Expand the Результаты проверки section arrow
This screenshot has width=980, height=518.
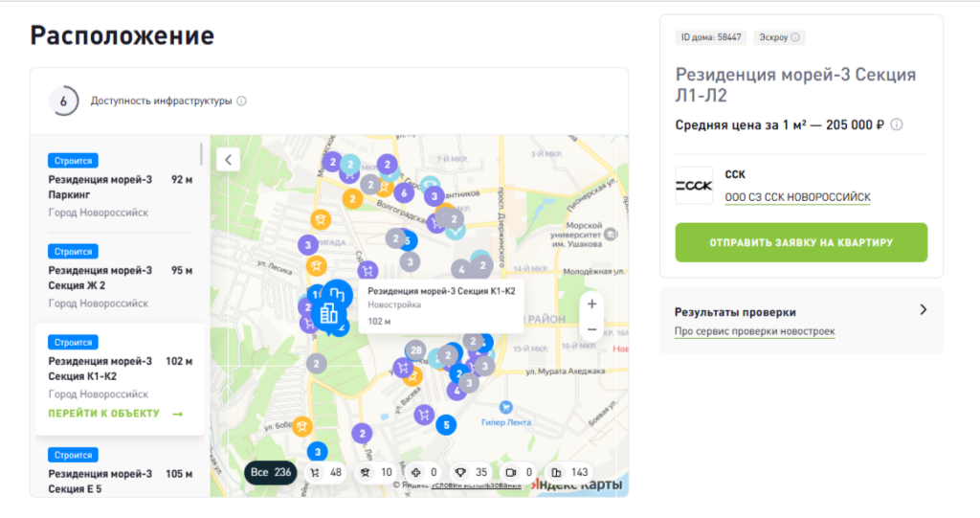tap(924, 310)
